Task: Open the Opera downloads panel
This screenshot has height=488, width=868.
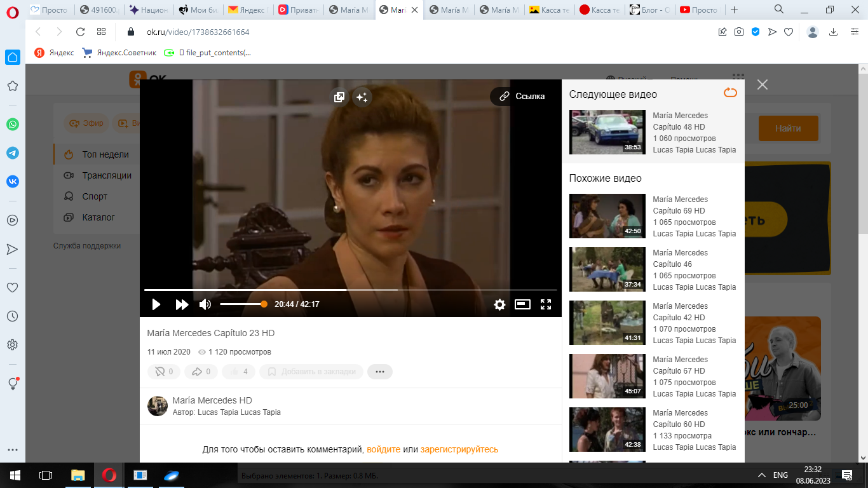Action: click(x=834, y=32)
